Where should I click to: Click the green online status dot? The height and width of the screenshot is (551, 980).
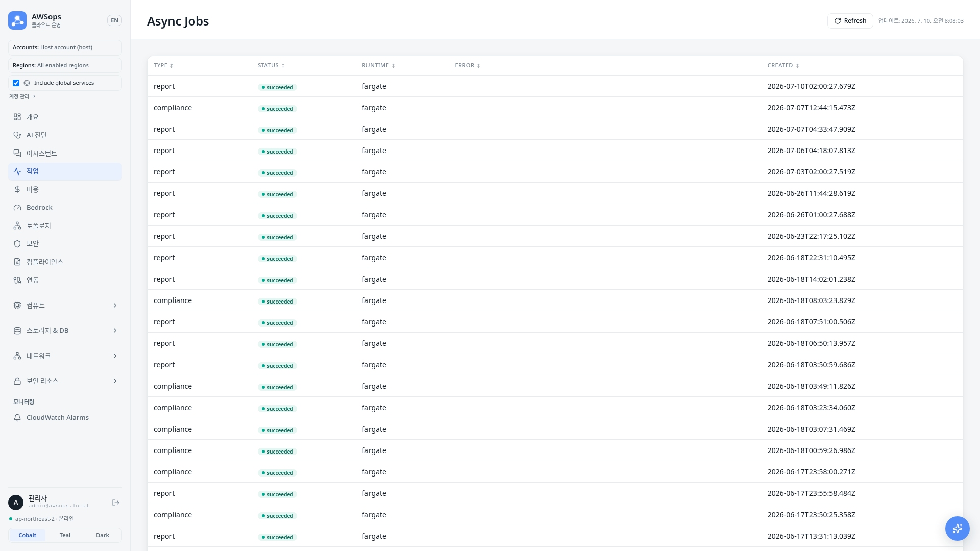11,519
